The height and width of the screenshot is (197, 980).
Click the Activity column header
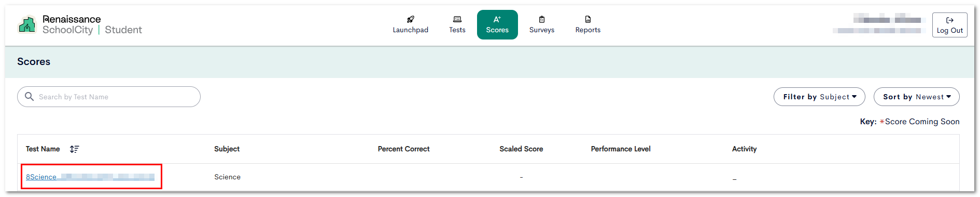(x=744, y=149)
